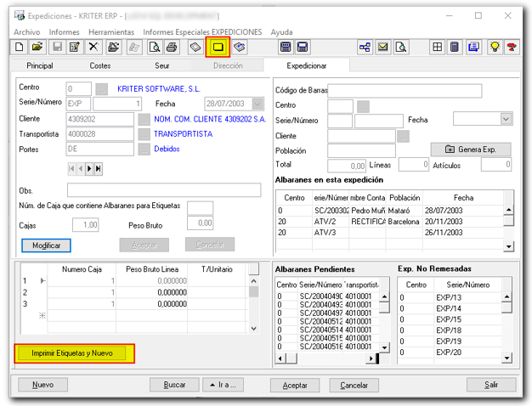The width and height of the screenshot is (532, 406).
Task: Select the ATV/2 albarán row
Action: coord(389,222)
